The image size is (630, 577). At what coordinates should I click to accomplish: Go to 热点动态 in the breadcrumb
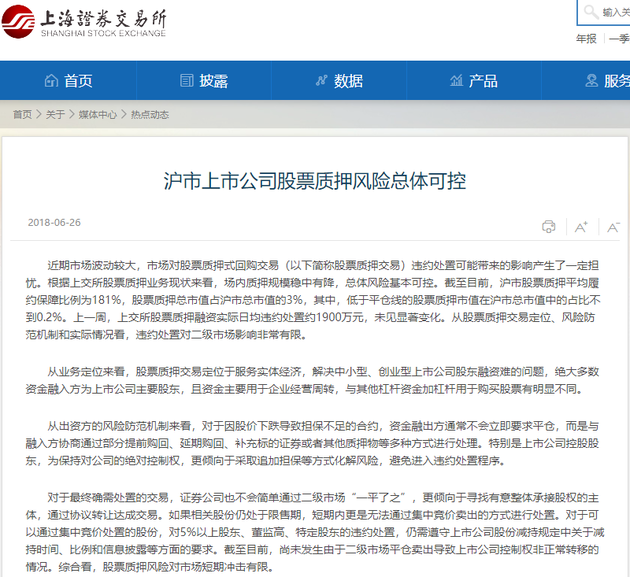tap(150, 115)
